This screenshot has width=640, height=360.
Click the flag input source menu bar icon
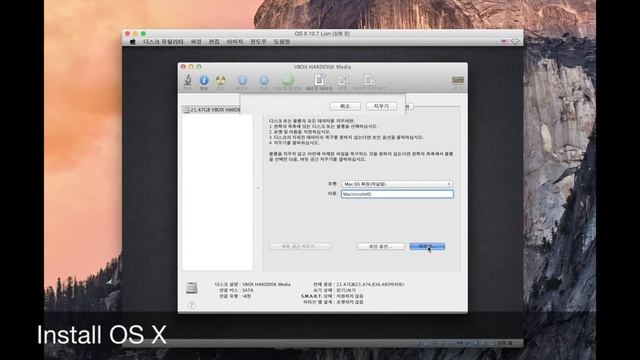(x=505, y=42)
